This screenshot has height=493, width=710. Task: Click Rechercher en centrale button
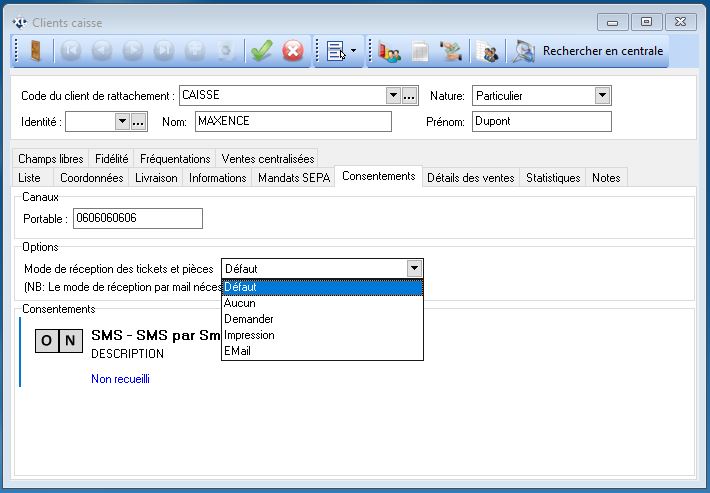pos(601,51)
